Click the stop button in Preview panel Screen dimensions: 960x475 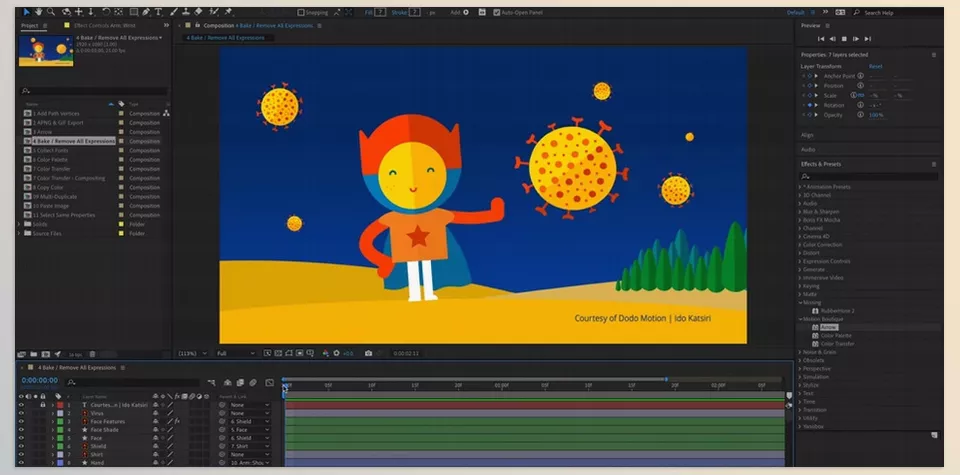point(844,39)
